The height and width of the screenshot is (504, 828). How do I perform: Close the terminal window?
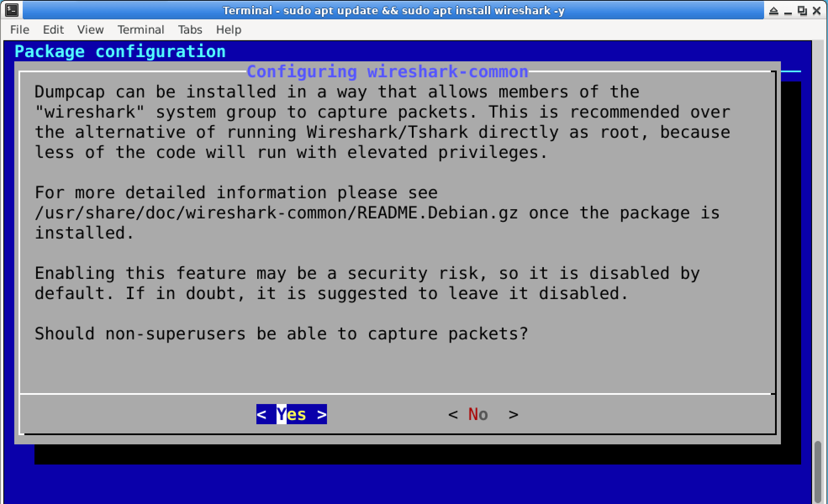pyautogui.click(x=817, y=10)
